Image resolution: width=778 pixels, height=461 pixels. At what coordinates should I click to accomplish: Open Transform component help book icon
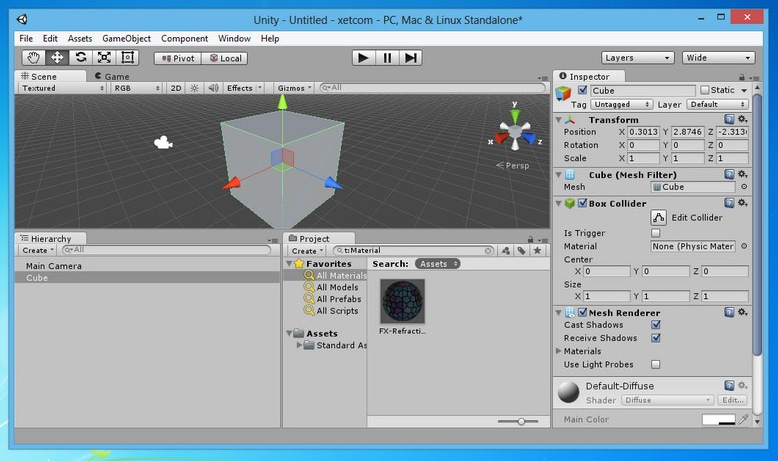pyautogui.click(x=729, y=119)
